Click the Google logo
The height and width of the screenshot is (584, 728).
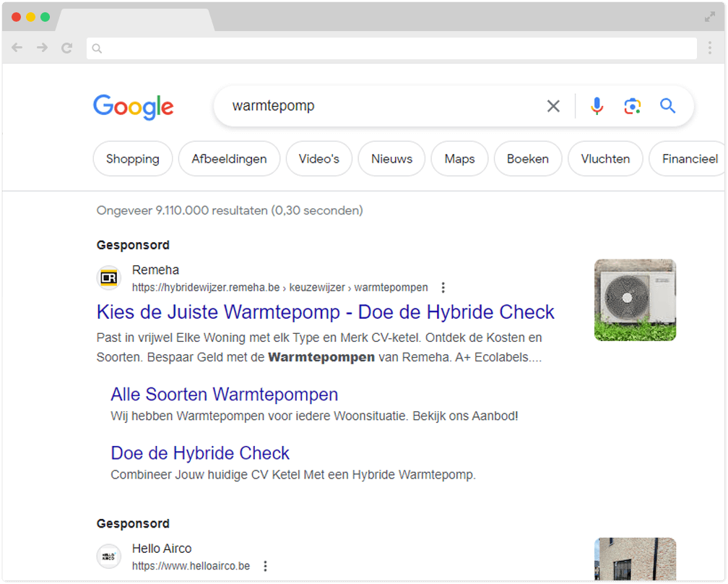[x=133, y=107]
